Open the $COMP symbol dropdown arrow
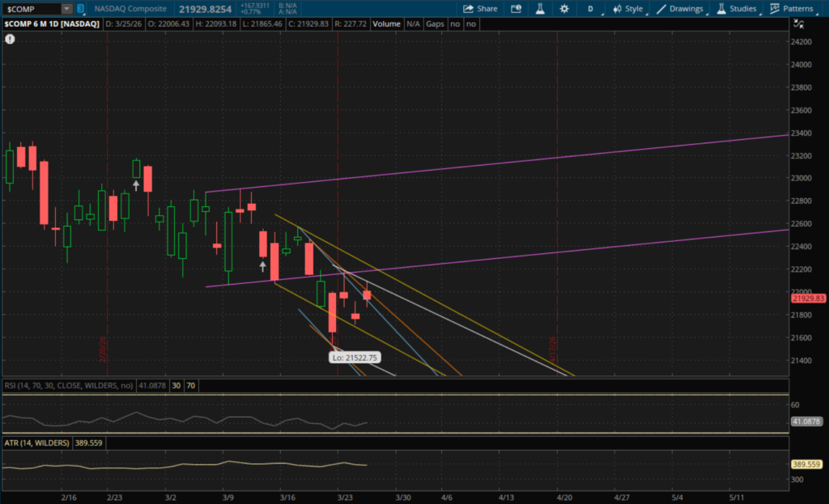829x504 pixels. click(66, 9)
